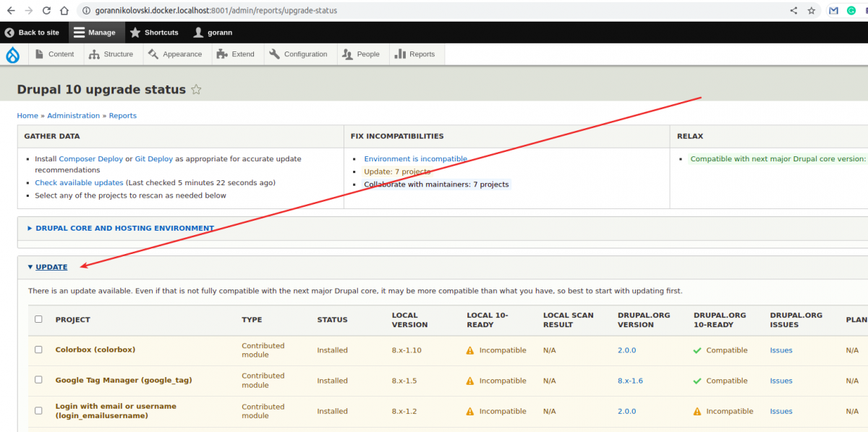Expand Drupal Core and Hosting Environment section
The height and width of the screenshot is (432, 868).
(x=125, y=228)
